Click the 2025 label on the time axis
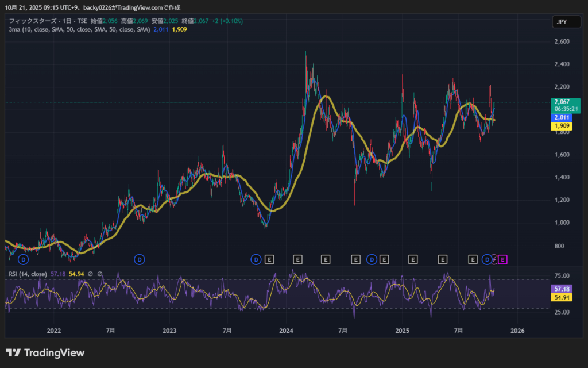This screenshot has width=588, height=368. point(402,331)
